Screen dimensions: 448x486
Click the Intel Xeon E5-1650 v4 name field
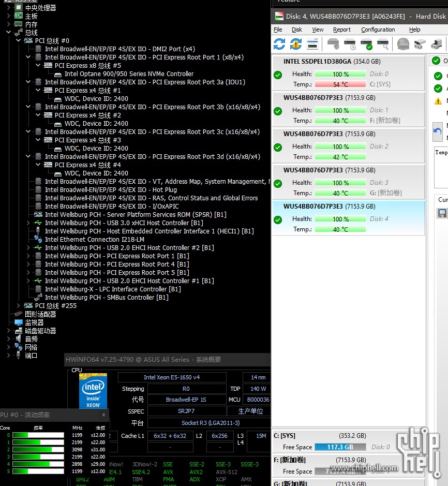pos(172,377)
